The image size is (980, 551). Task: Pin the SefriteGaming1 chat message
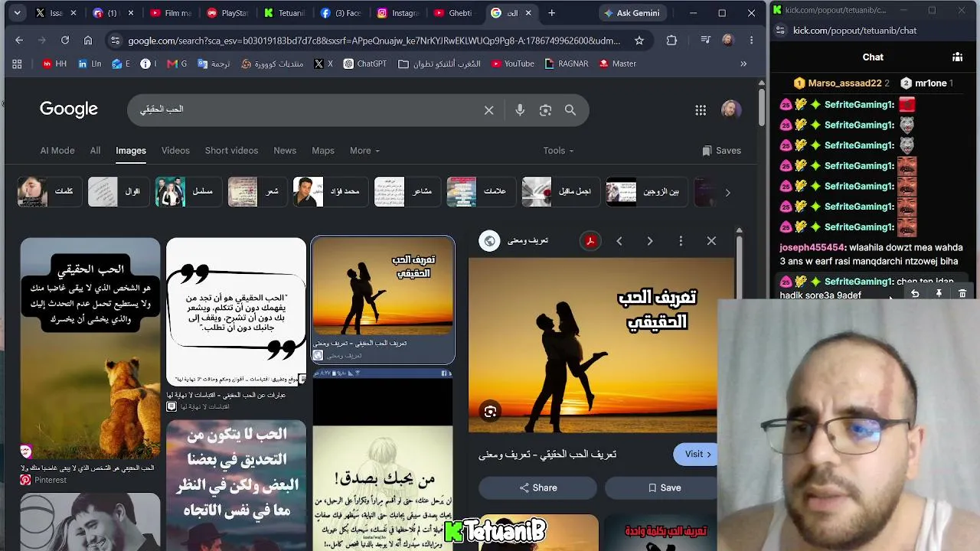coord(939,294)
